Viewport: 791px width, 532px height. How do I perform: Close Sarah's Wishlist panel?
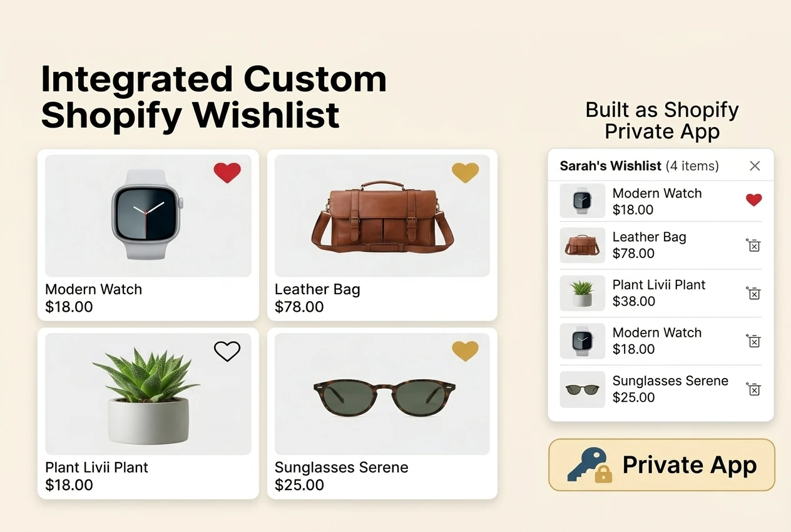click(x=755, y=166)
